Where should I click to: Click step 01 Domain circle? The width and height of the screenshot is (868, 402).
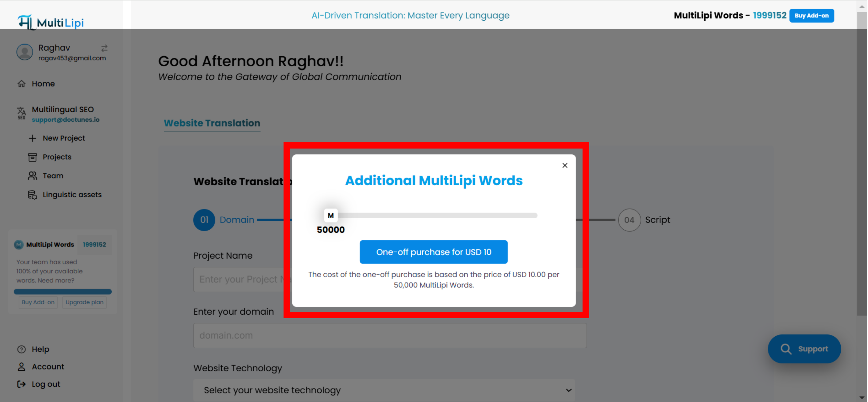[x=204, y=220]
